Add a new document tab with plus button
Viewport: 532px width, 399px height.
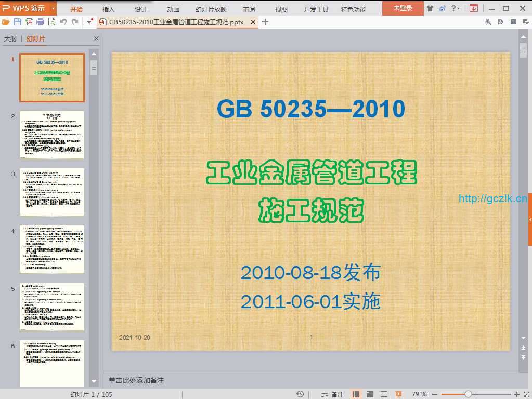click(x=265, y=22)
